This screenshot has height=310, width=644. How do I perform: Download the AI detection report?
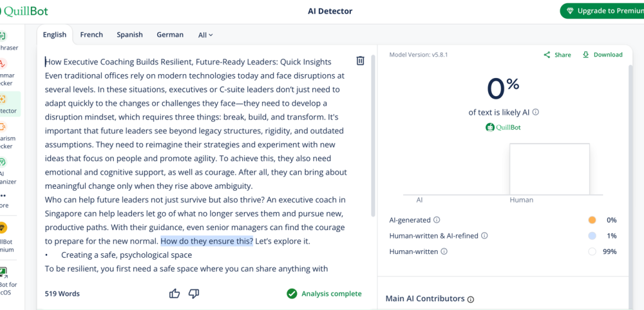coord(602,55)
